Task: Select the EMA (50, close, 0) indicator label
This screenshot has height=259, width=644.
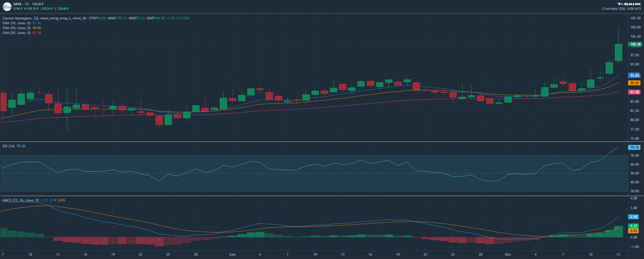Action: [x=17, y=33]
